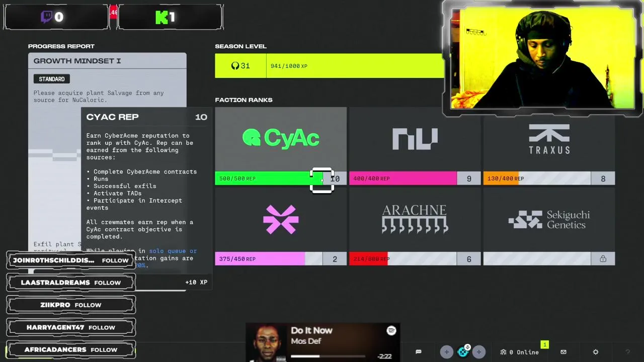Screen dimensions: 644x362
Task: Click pink faction rank number 2
Action: point(335,259)
